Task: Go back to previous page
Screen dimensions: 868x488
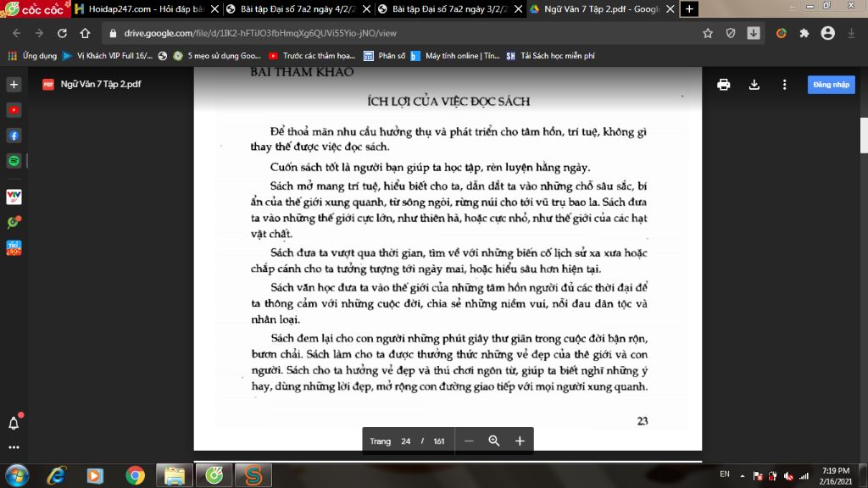Action: pos(17,33)
